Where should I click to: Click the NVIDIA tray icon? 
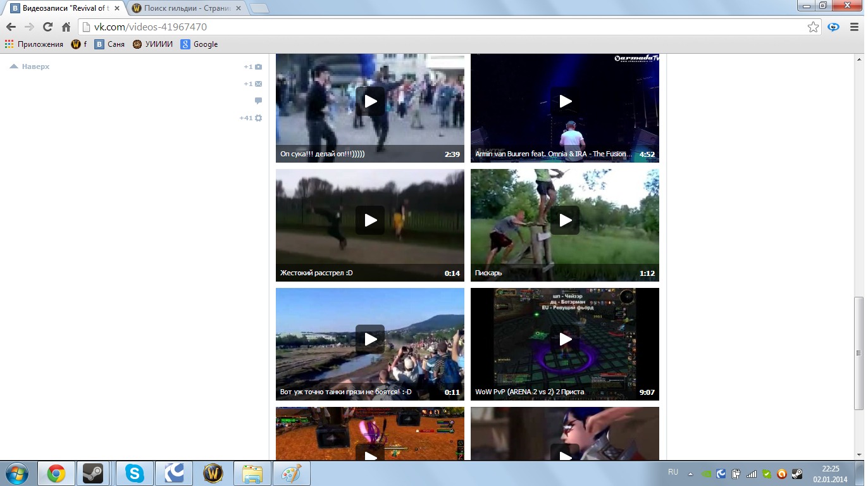click(x=706, y=473)
